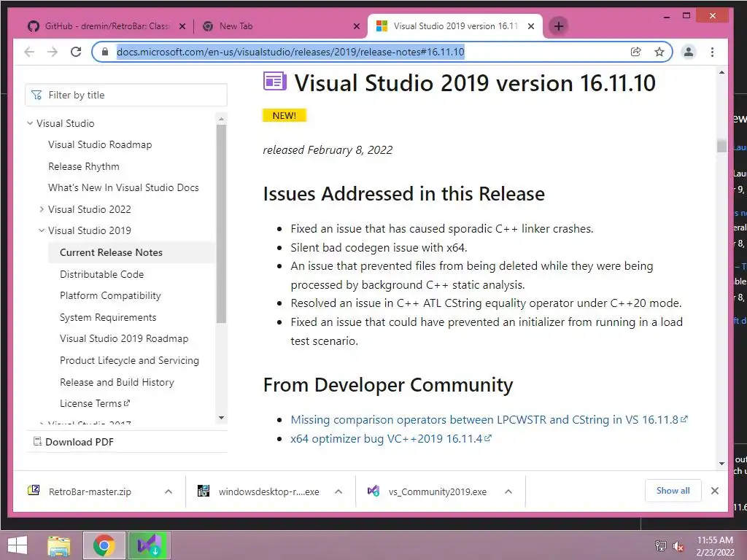This screenshot has height=560, width=747.
Task: Click the network tray icon
Action: [661, 546]
